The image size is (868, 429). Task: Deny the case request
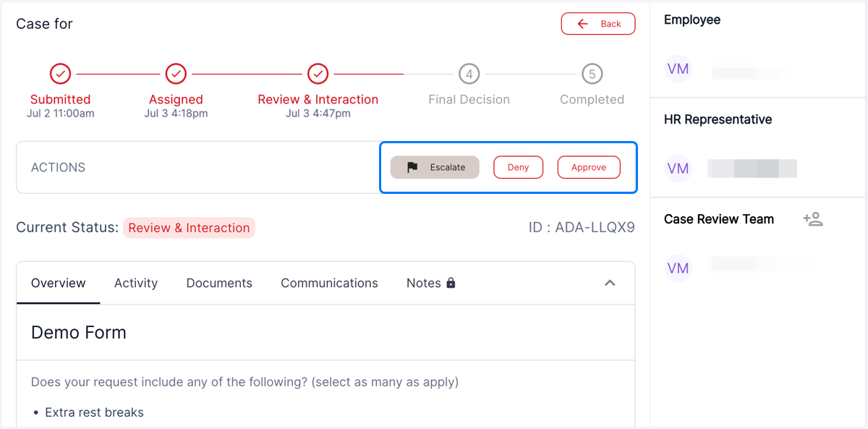click(x=518, y=167)
